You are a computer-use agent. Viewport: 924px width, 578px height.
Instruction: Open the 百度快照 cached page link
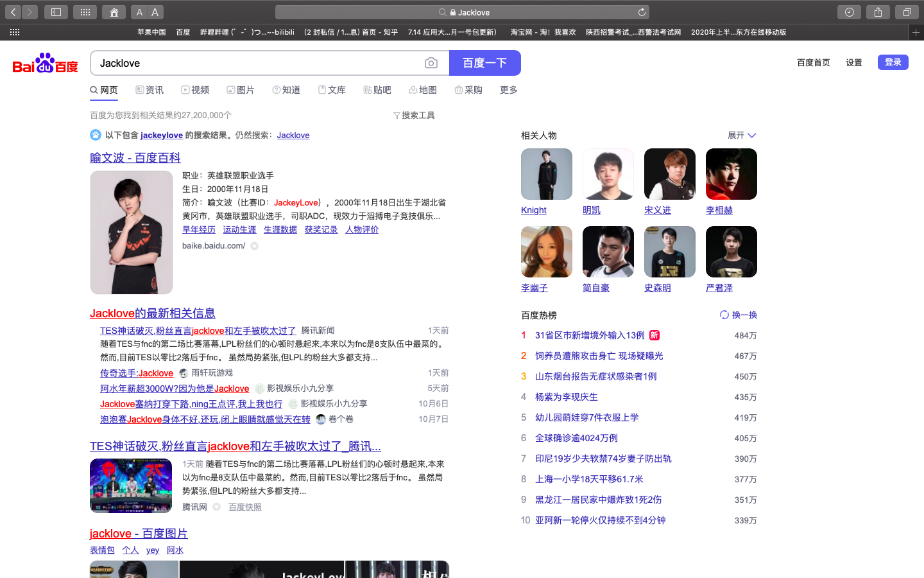(x=245, y=507)
